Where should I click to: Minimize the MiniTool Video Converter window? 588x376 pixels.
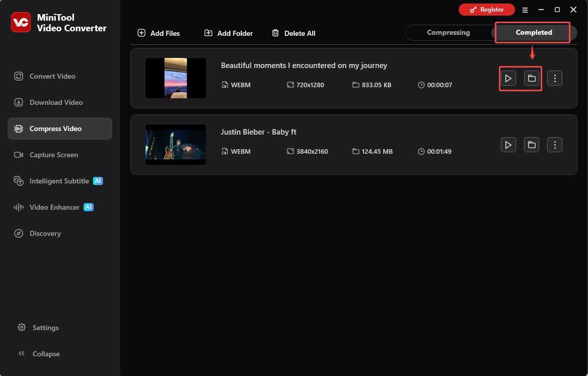(541, 10)
